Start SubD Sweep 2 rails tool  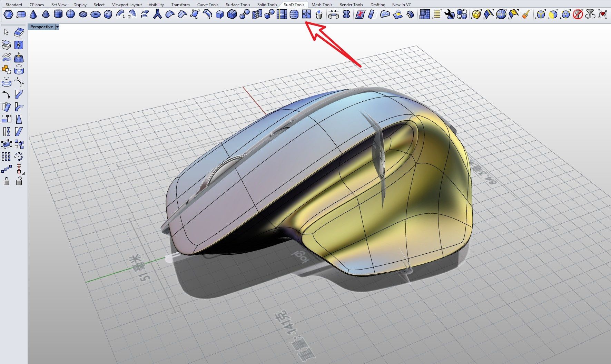pyautogui.click(x=132, y=14)
